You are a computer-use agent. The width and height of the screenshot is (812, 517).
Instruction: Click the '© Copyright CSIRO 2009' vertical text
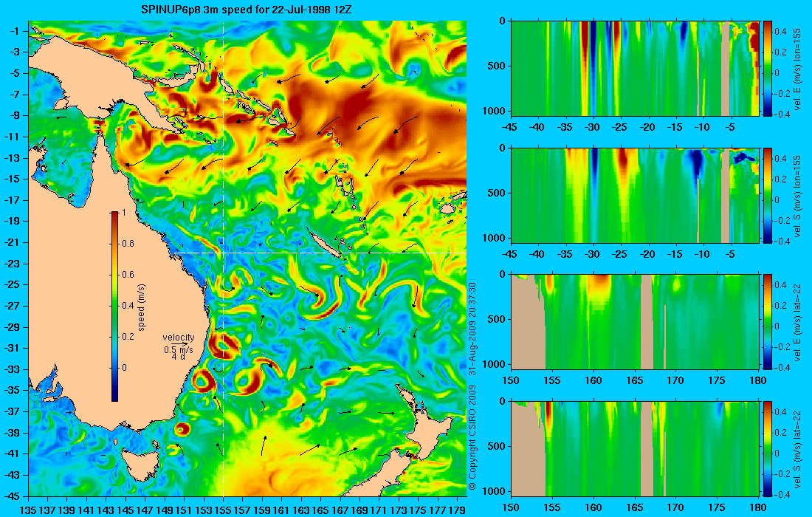pyautogui.click(x=472, y=438)
